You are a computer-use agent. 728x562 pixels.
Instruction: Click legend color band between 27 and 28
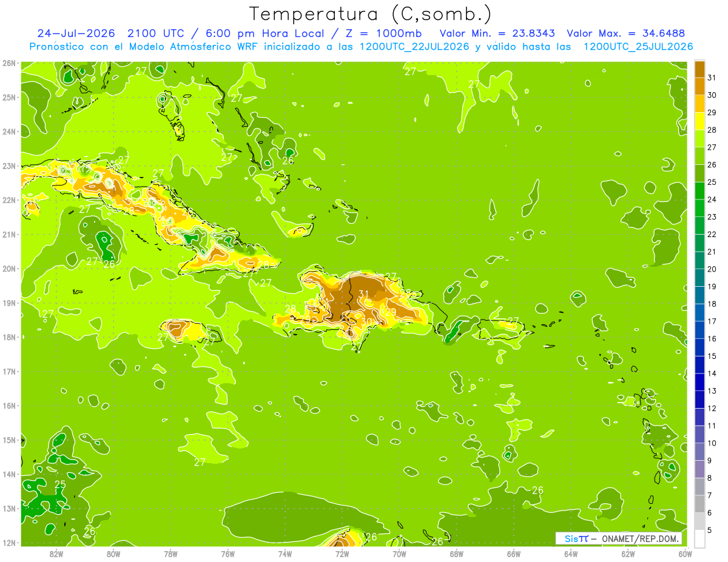click(x=699, y=138)
